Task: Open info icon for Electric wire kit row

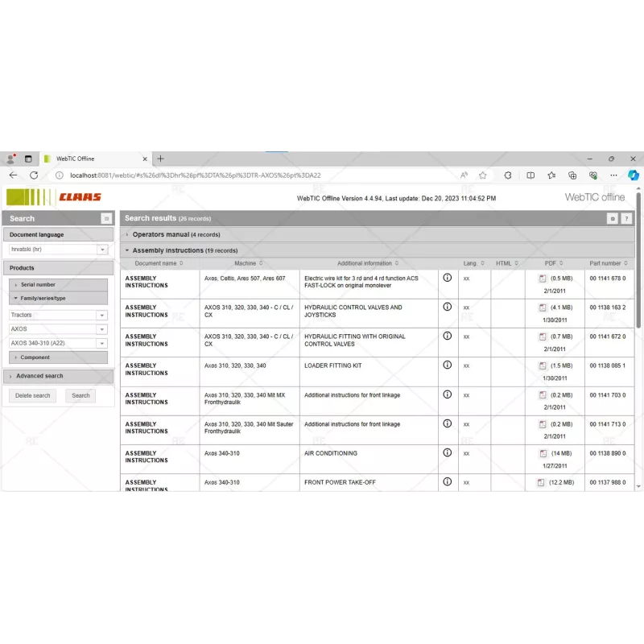Action: pyautogui.click(x=448, y=279)
